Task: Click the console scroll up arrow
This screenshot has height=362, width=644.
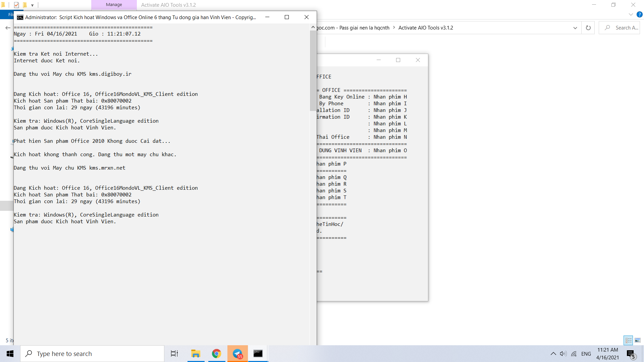Action: (x=313, y=27)
